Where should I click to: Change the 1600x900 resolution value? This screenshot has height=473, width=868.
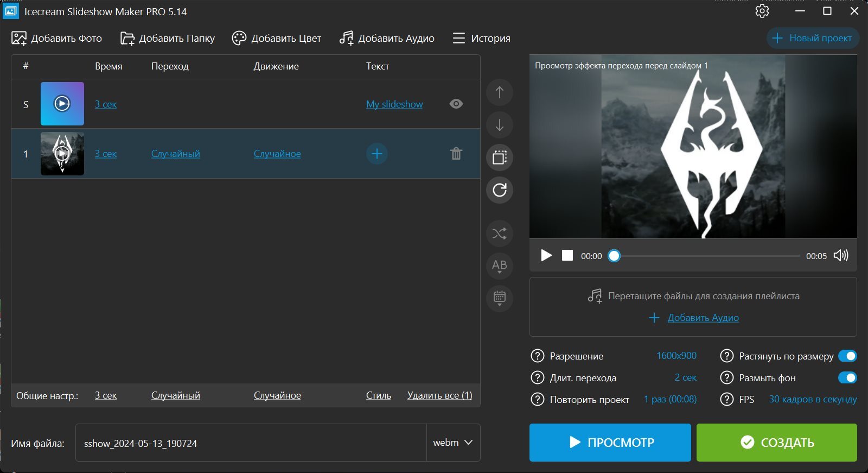676,356
